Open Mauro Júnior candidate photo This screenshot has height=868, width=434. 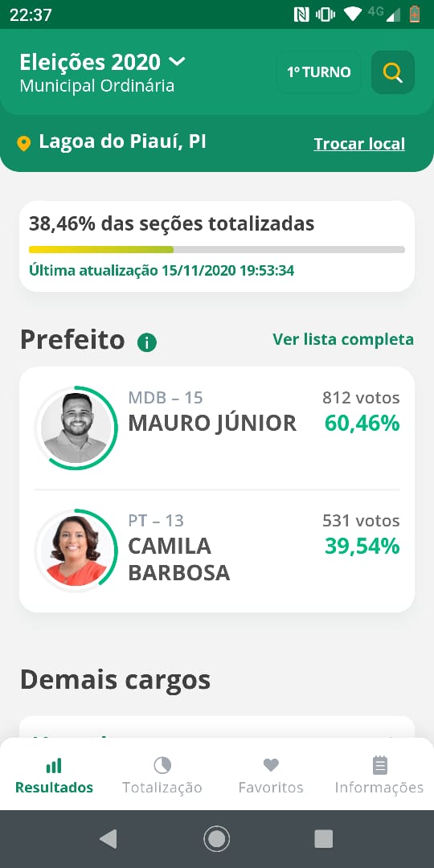coord(76,428)
